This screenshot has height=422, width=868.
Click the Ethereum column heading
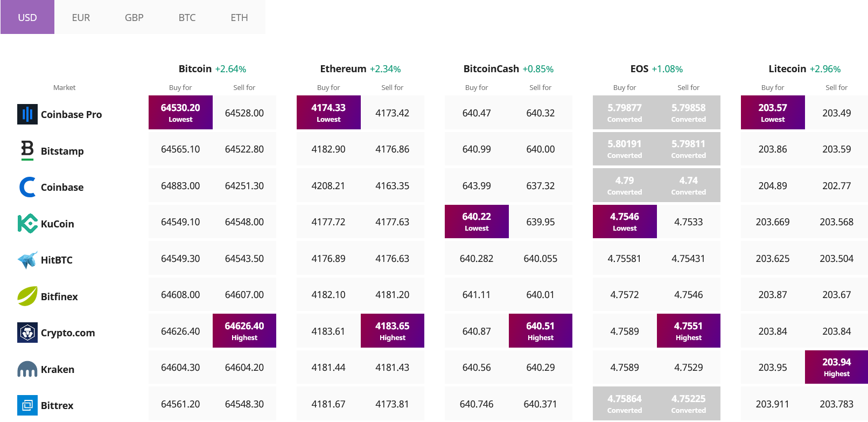[x=343, y=68]
